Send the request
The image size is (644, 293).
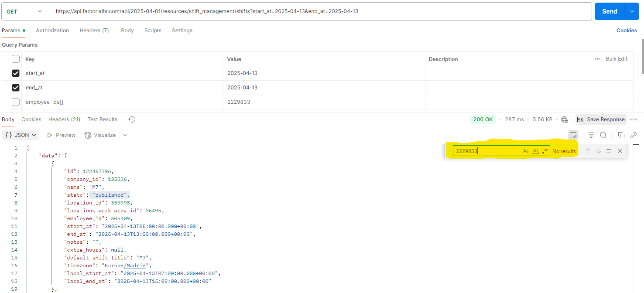click(610, 11)
